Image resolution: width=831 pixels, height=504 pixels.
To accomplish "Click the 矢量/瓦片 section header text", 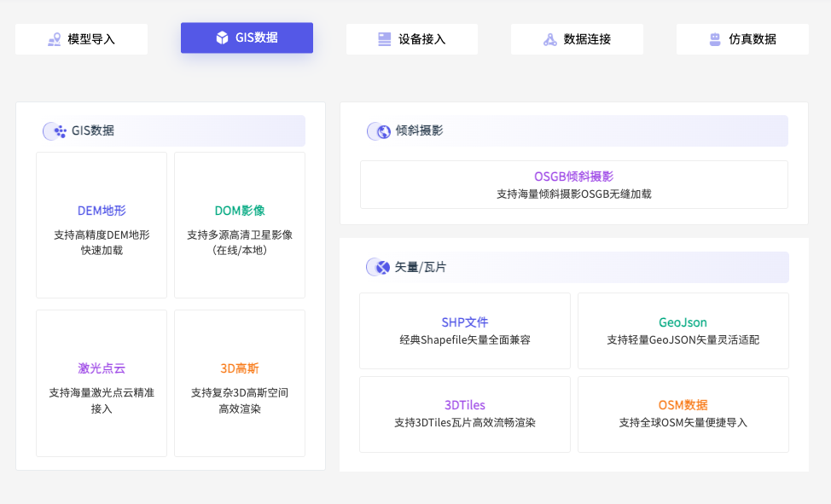I will click(421, 267).
